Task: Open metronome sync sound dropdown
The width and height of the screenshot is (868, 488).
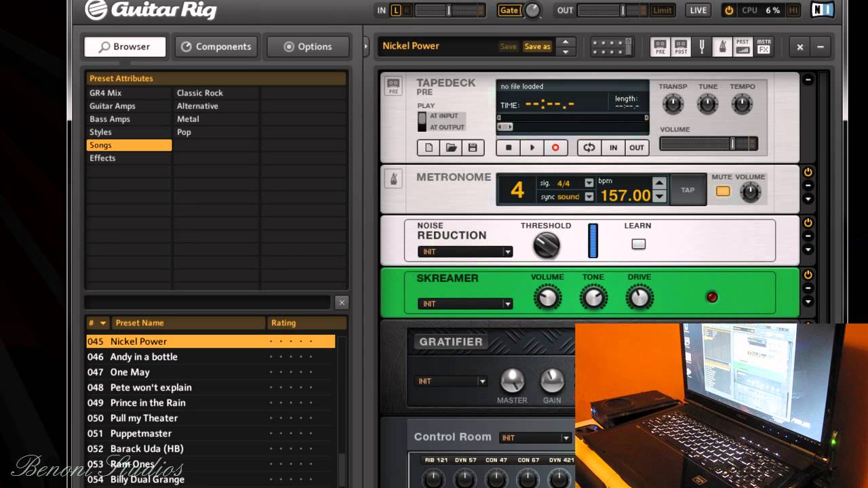Action: point(589,197)
